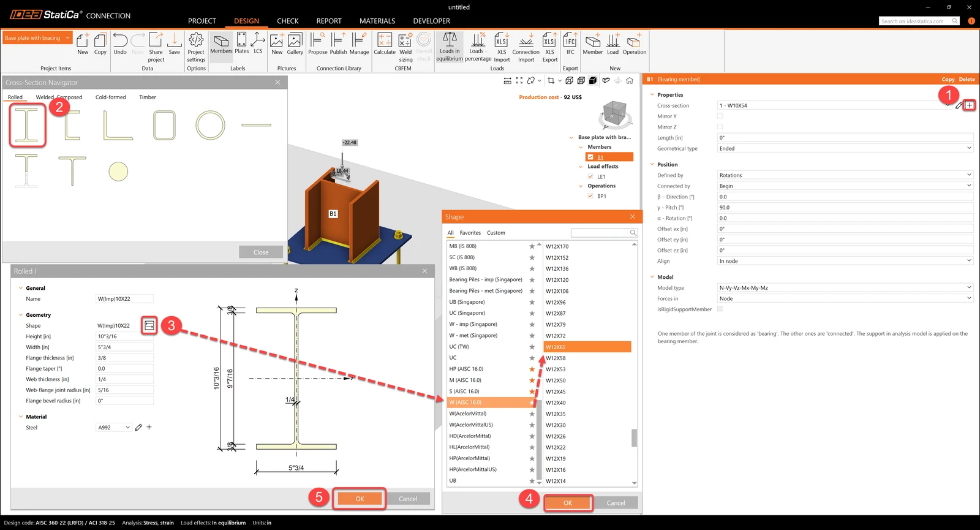The image size is (980, 530).
Task: Toggle favorite star for W (AISC 16.0)
Action: click(532, 403)
